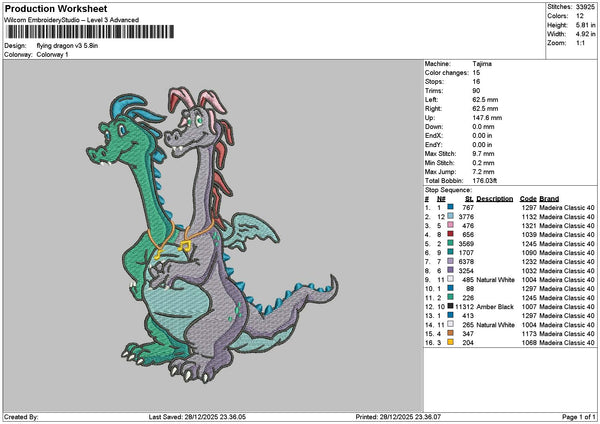Select 'Wilcom EmbroideryStudio – Level 3 Advanced' text
The height and width of the screenshot is (424, 600).
coord(72,20)
